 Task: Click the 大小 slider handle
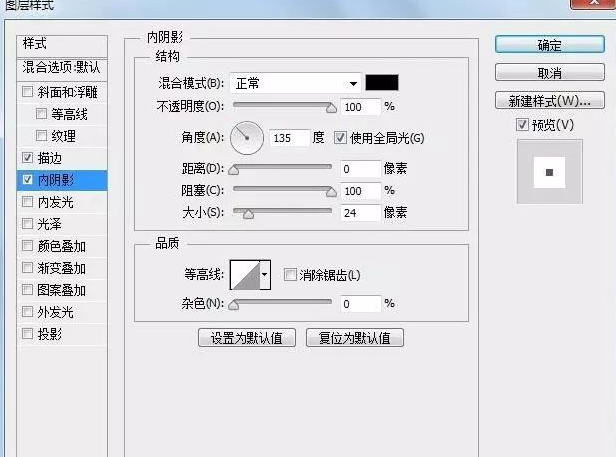(x=248, y=214)
